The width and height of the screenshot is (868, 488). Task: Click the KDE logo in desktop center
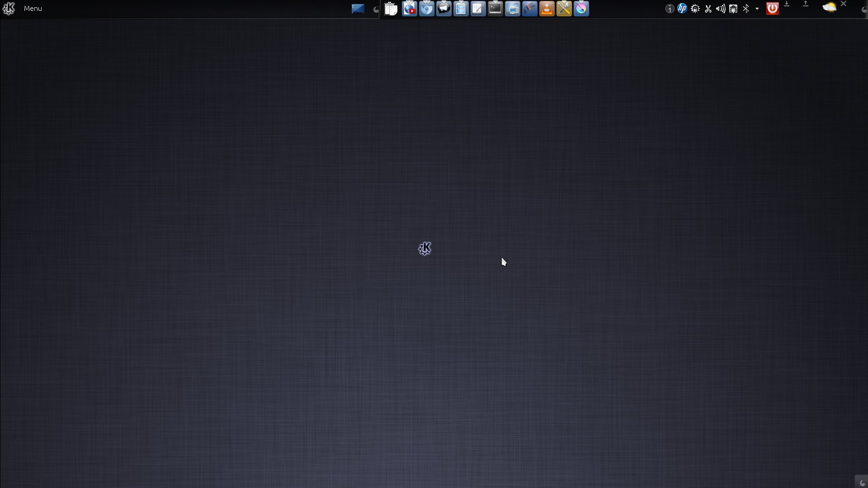coord(425,249)
